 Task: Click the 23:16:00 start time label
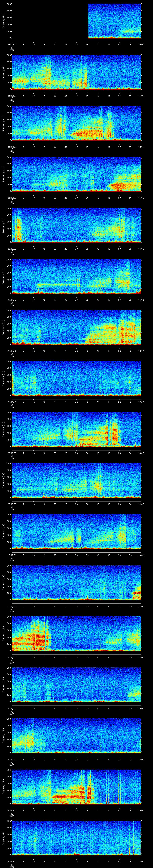(12, 402)
